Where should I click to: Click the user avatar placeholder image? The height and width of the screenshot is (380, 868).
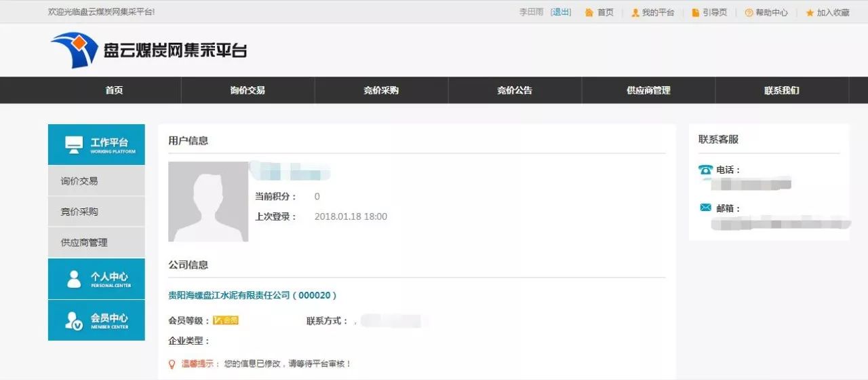coord(208,202)
